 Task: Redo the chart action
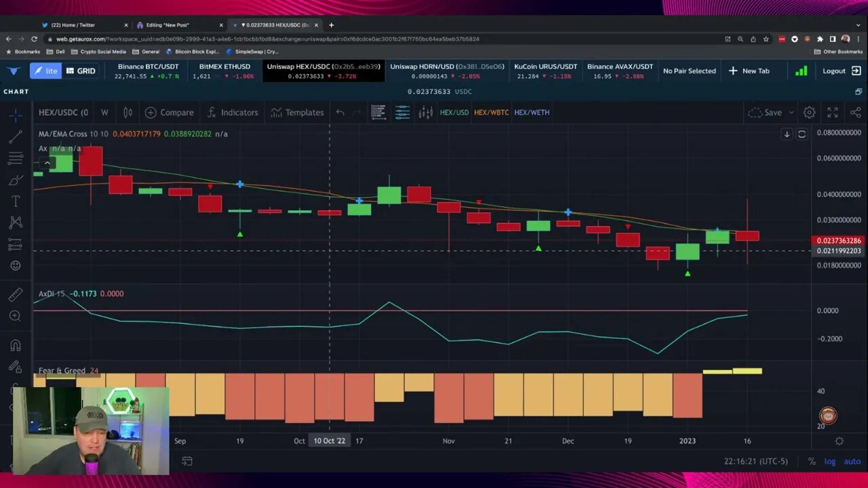pos(357,113)
